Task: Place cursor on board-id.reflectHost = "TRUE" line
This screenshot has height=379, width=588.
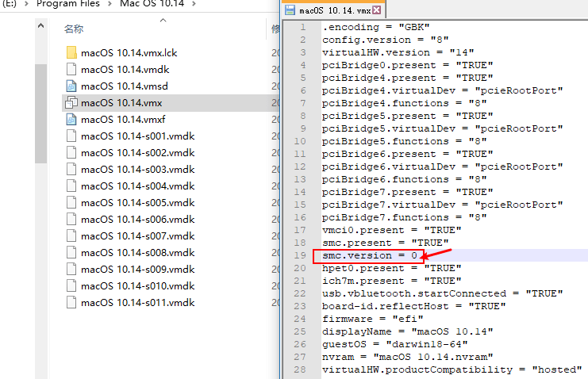Action: (413, 306)
